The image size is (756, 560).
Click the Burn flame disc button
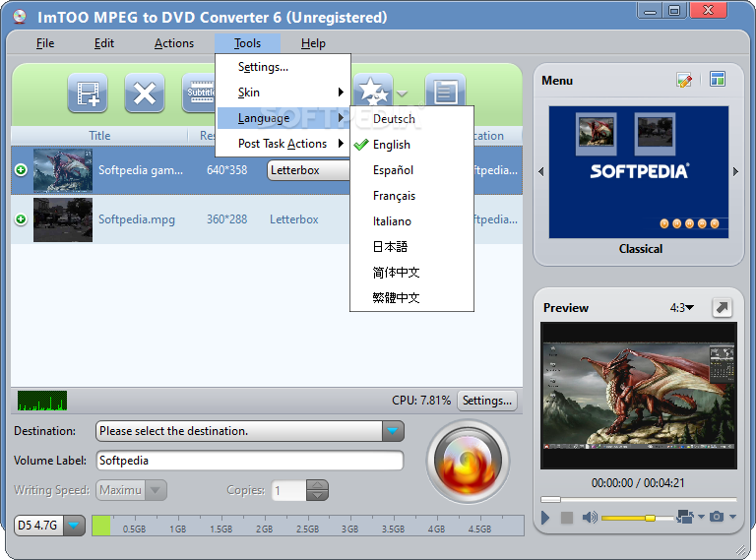point(468,462)
